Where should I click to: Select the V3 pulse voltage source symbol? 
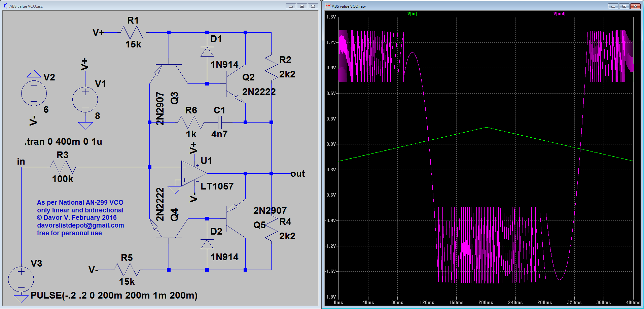coord(21,279)
